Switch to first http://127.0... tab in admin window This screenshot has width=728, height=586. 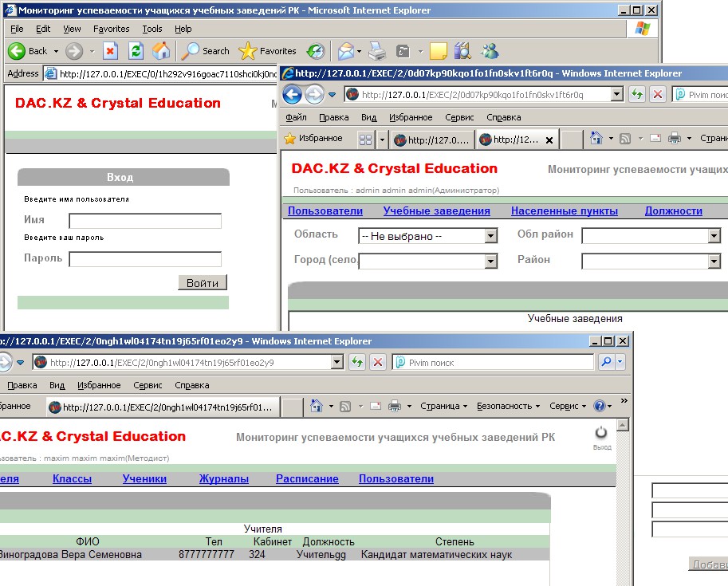[x=432, y=140]
